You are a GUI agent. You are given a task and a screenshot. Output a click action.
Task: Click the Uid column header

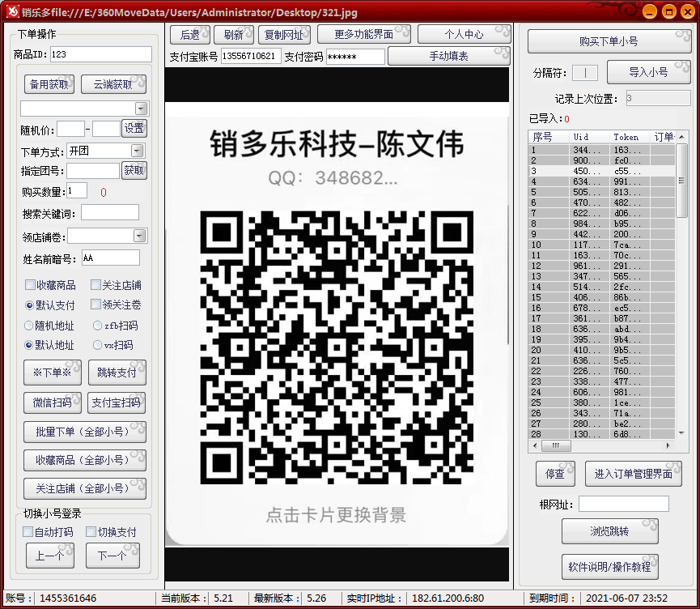pyautogui.click(x=589, y=137)
